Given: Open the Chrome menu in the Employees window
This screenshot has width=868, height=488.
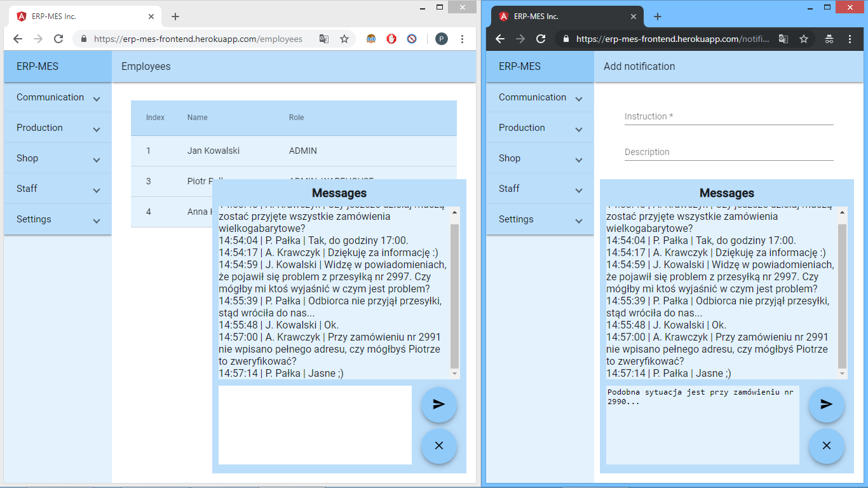Looking at the screenshot, I should pyautogui.click(x=462, y=39).
